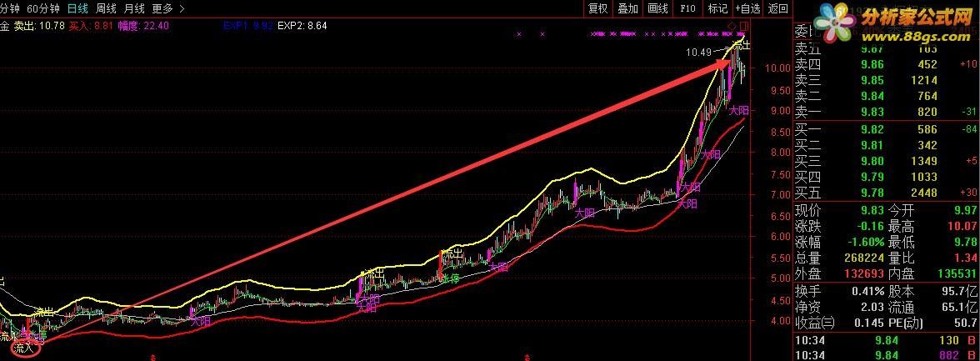Click the 叠加 overlay button
Screen dimensions: 980x361
[628, 8]
